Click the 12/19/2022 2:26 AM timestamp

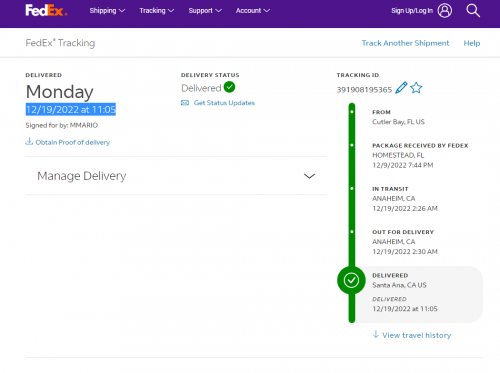pyautogui.click(x=405, y=208)
